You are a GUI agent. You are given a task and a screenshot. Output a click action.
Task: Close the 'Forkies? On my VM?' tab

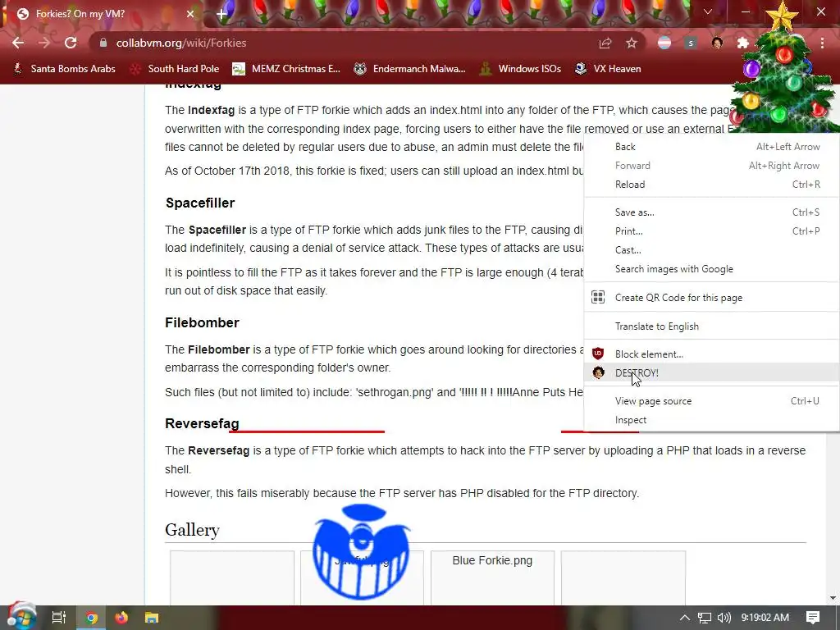click(x=190, y=14)
